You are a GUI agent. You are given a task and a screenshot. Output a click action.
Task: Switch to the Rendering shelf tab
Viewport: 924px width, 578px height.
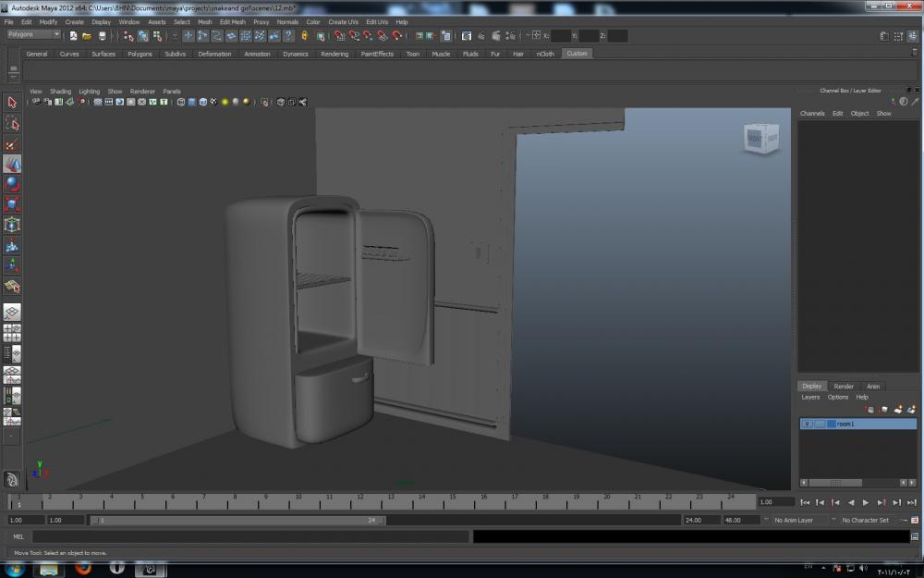(334, 54)
